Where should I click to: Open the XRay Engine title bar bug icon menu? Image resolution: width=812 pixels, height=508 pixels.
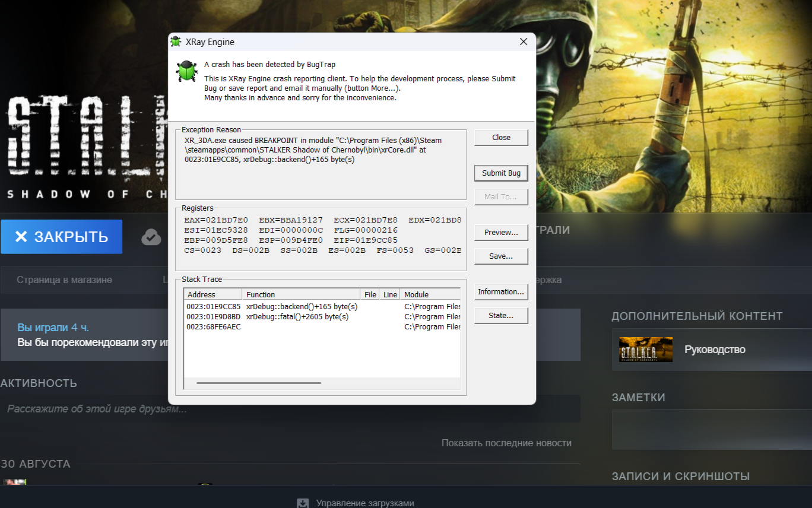click(x=176, y=42)
